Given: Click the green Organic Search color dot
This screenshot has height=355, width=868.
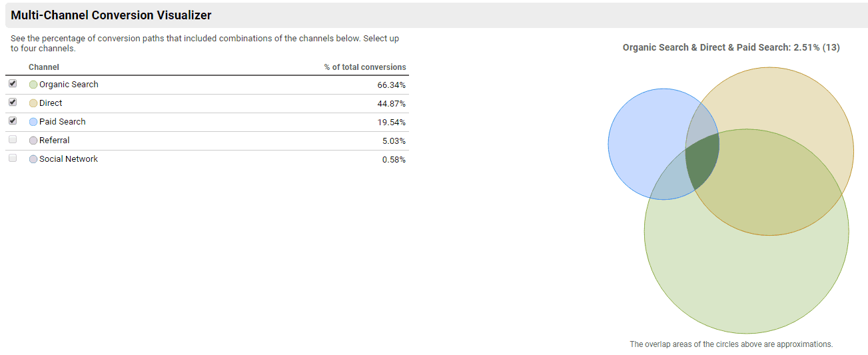Looking at the screenshot, I should pos(33,85).
